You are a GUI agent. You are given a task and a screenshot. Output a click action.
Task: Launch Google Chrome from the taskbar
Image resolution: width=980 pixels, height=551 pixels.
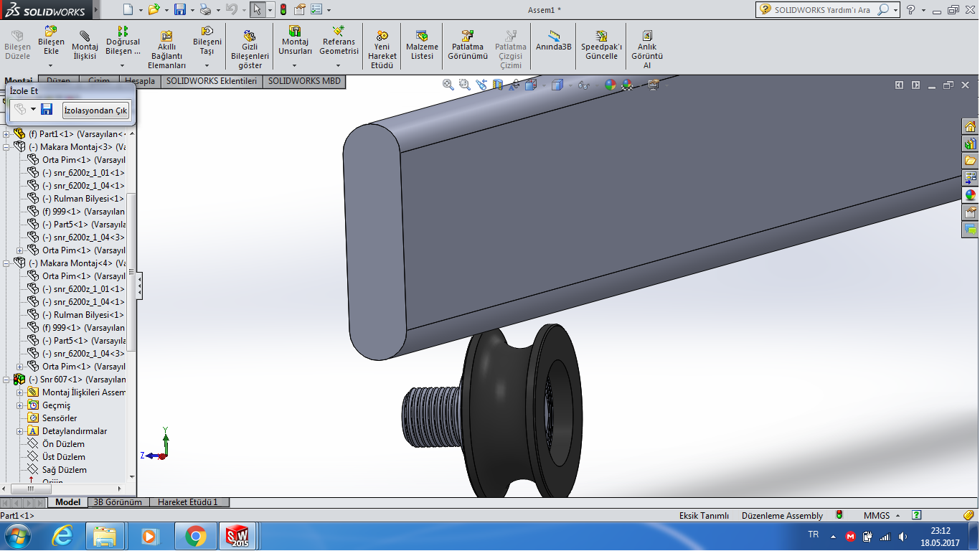click(x=195, y=536)
